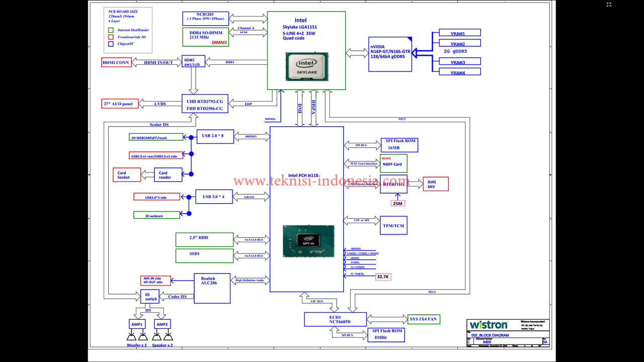Viewport: 644px width, 362px height.
Task: Click the HDMI switch block
Action: pos(193,62)
